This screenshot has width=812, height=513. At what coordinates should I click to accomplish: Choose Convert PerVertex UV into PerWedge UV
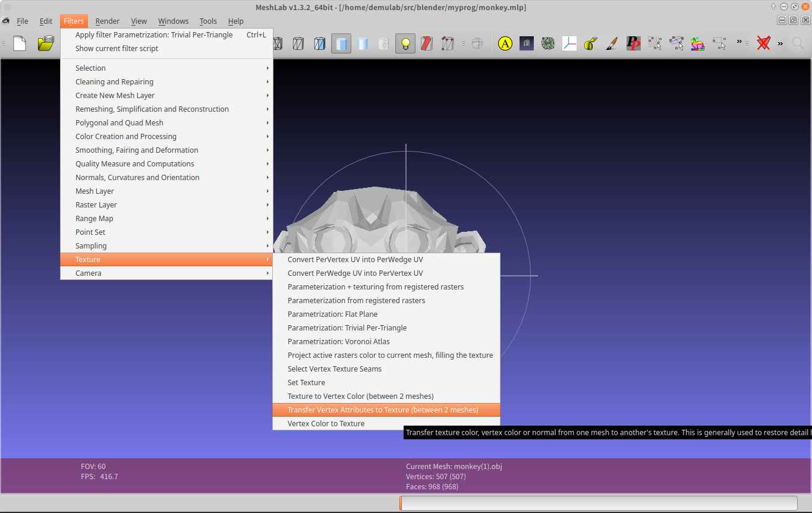pyautogui.click(x=386, y=259)
